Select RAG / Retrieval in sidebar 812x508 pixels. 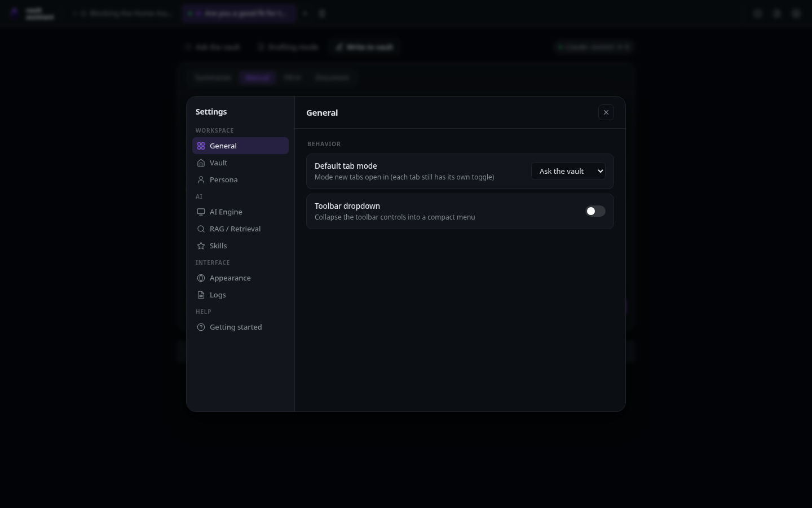[x=240, y=229]
